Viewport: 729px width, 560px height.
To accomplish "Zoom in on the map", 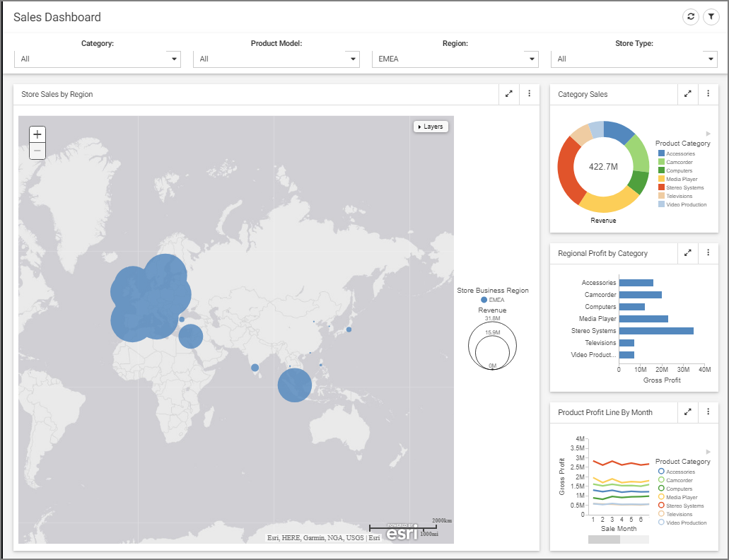I will (37, 134).
